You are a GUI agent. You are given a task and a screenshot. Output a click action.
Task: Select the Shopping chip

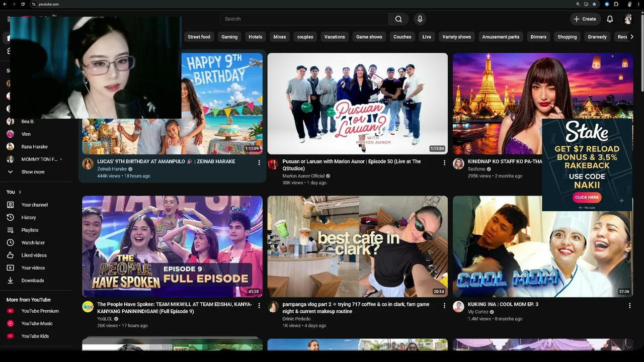pyautogui.click(x=567, y=37)
